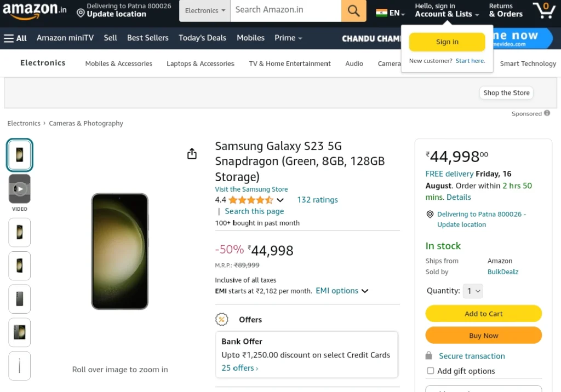Viewport: 561px width, 392px height.
Task: Expand the star ratings chevron
Action: [280, 200]
